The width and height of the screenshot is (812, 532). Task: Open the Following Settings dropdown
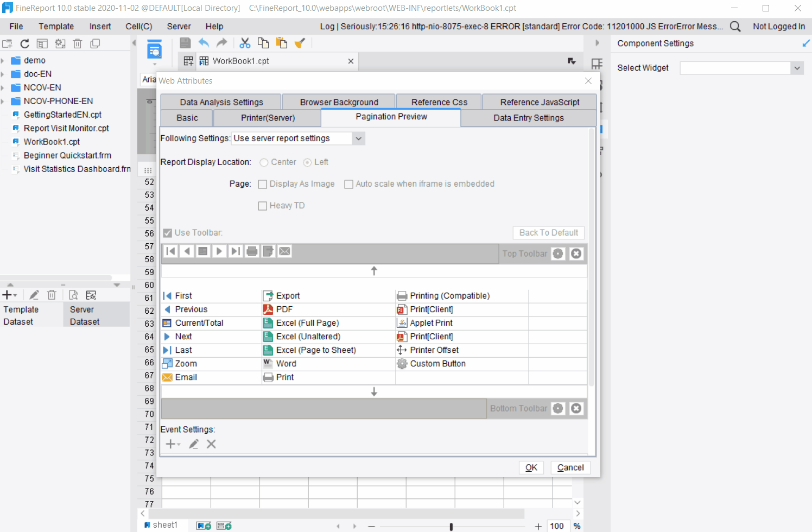[358, 138]
